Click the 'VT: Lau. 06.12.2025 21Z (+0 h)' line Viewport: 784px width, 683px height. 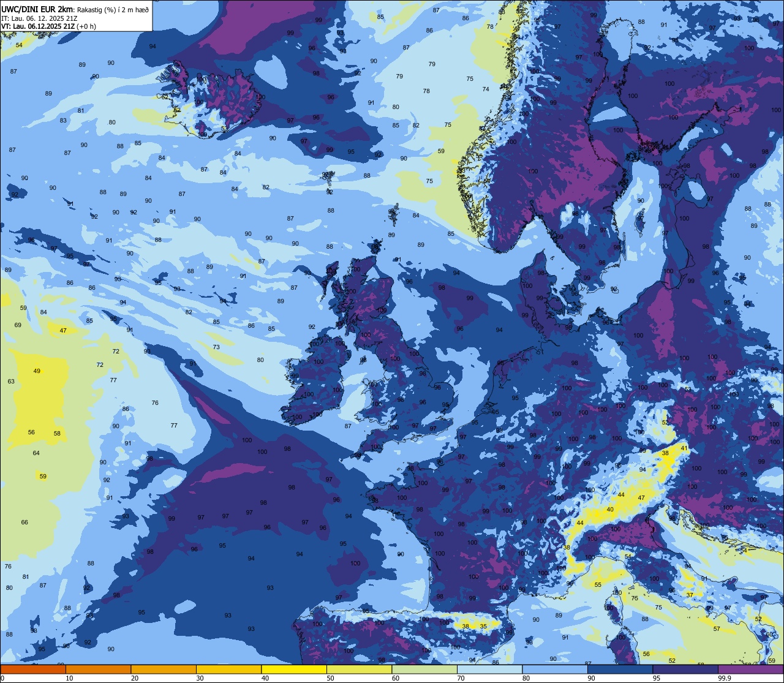(48, 26)
